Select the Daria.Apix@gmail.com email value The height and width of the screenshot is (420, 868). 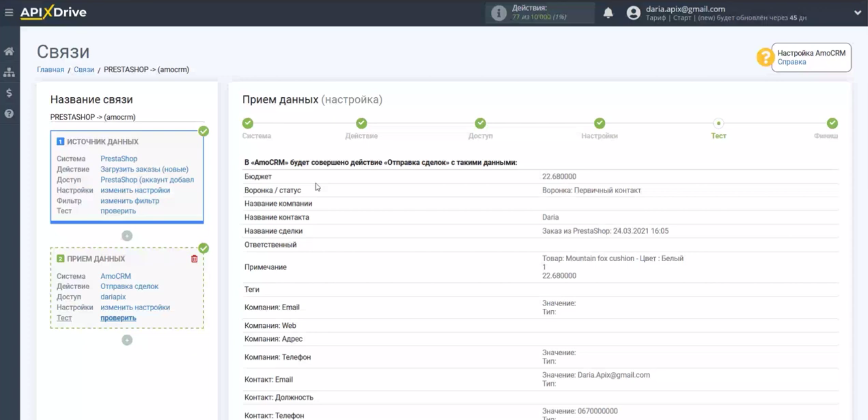[x=614, y=375]
